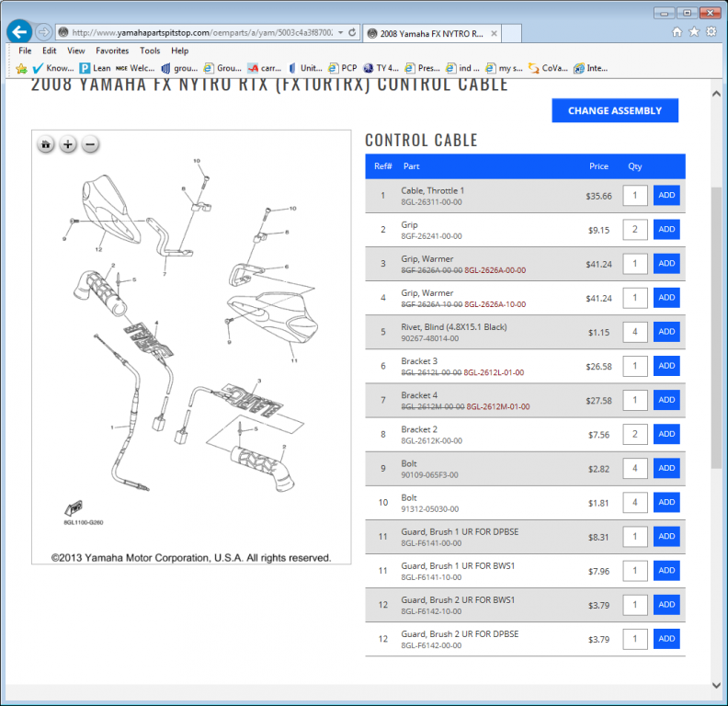Click the add-to-favorites bar star icon

[x=21, y=68]
